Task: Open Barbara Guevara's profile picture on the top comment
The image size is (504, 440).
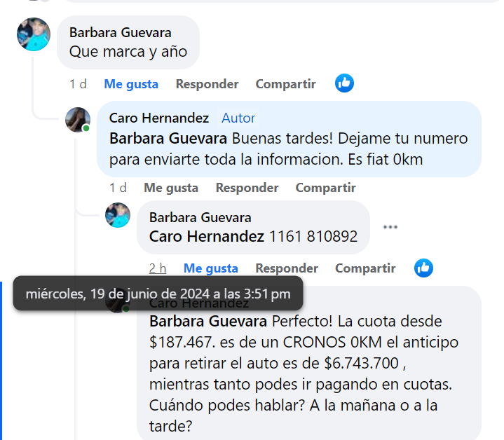Action: pyautogui.click(x=34, y=34)
